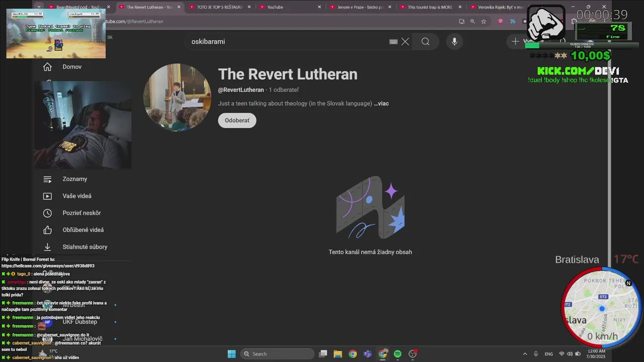Viewport: 644px width, 362px height.
Task: Open the UKF Dubstep subscription
Action: 80,322
